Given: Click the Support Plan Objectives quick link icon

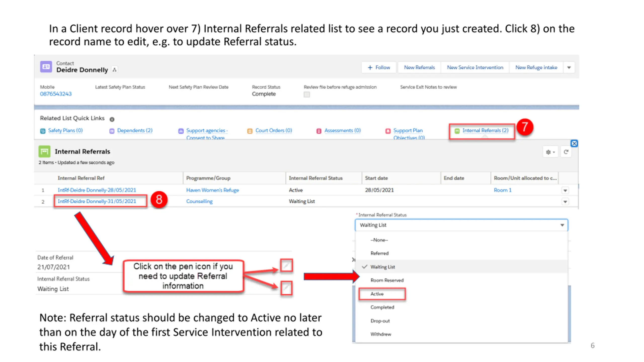Looking at the screenshot, I should 388,131.
